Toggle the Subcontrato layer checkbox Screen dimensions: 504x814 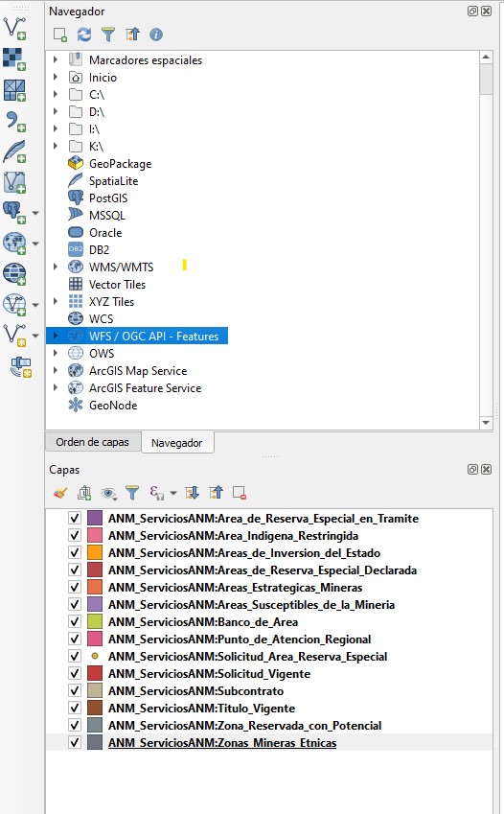[75, 691]
